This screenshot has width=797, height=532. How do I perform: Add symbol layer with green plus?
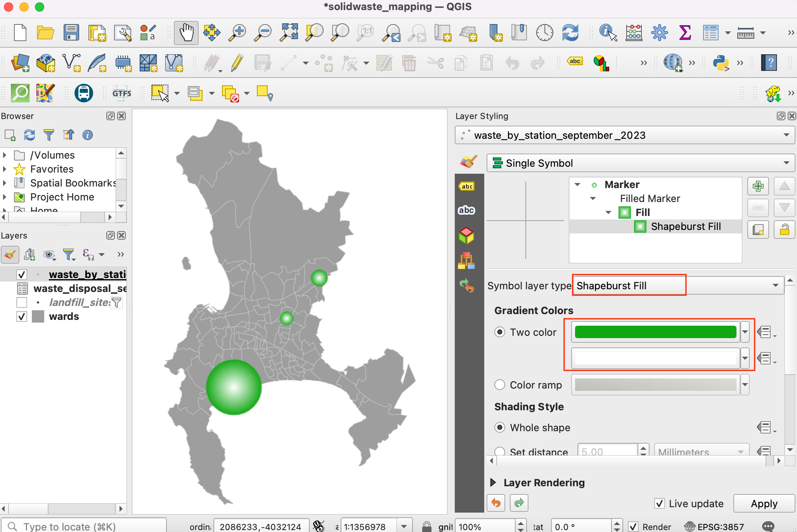(x=758, y=186)
